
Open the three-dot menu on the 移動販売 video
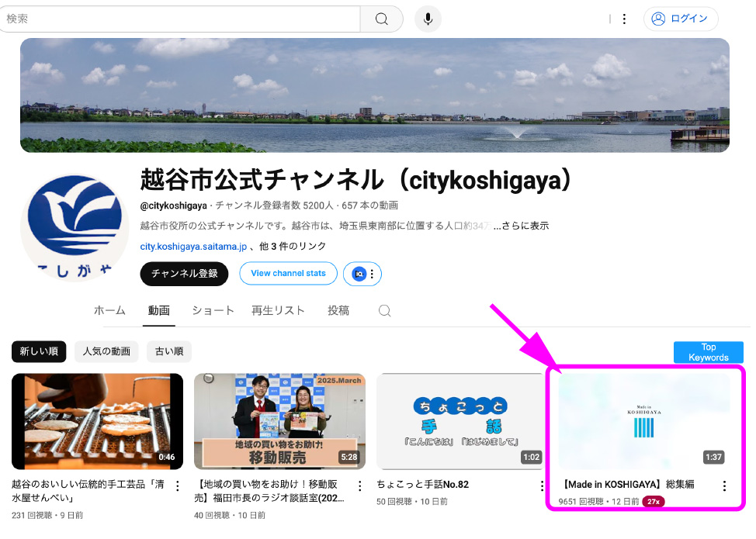click(359, 485)
